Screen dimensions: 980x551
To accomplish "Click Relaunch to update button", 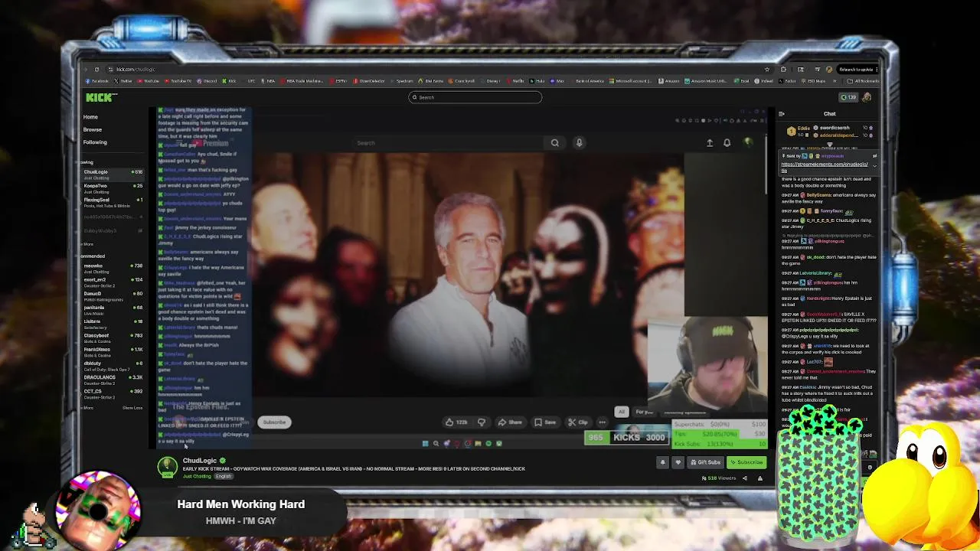I will (x=857, y=70).
